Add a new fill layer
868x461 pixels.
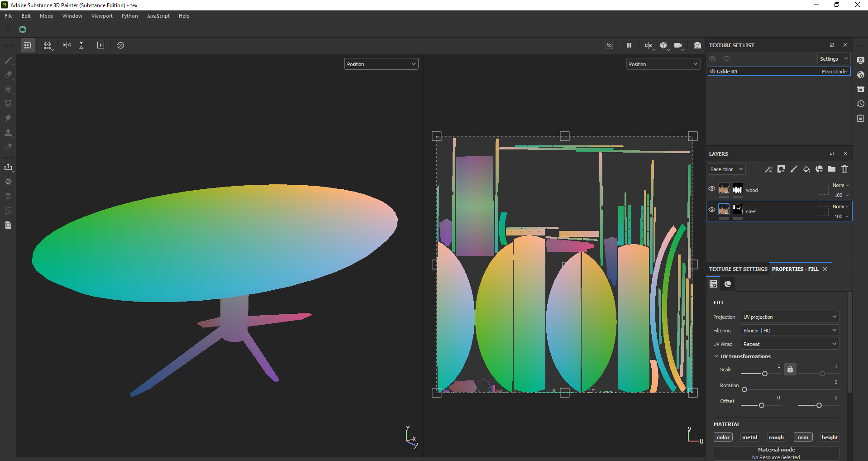(x=806, y=169)
